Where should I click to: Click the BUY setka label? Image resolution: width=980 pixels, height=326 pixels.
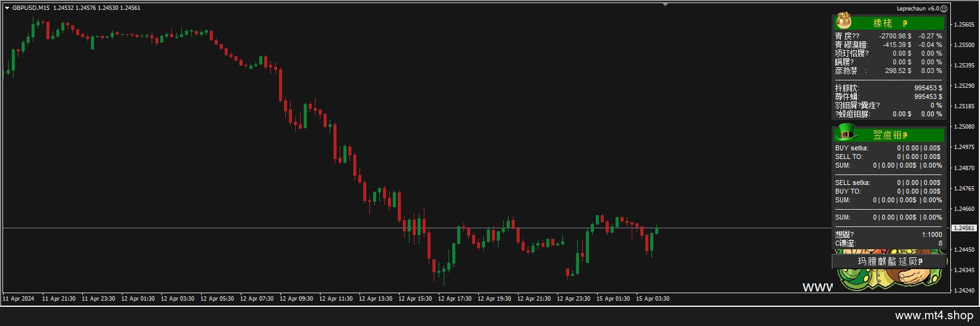[x=851, y=148]
